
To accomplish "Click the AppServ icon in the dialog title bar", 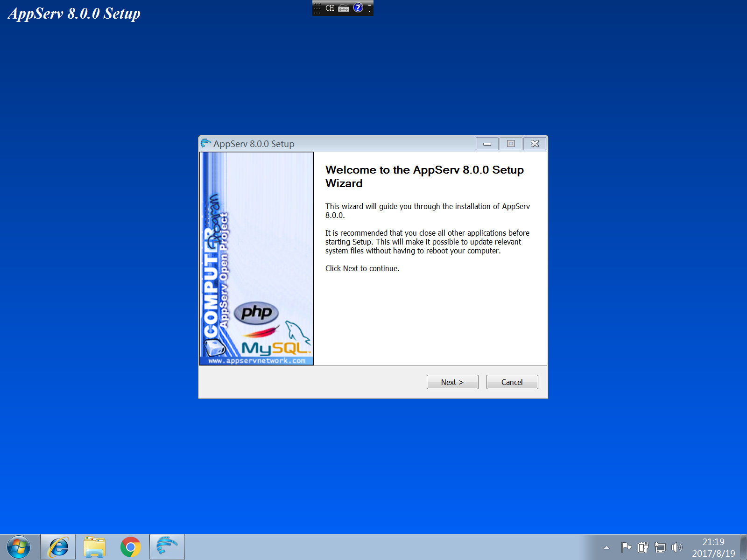I will 206,143.
